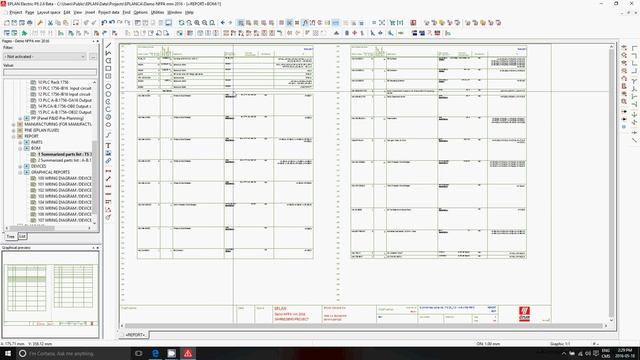
Task: Click the Zoom in magnifier icon
Action: click(197, 23)
